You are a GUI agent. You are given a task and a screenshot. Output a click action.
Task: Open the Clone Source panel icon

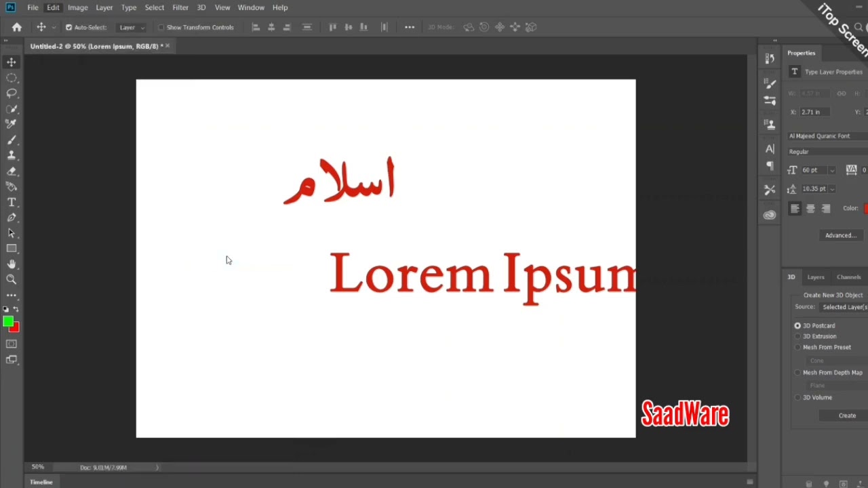770,124
